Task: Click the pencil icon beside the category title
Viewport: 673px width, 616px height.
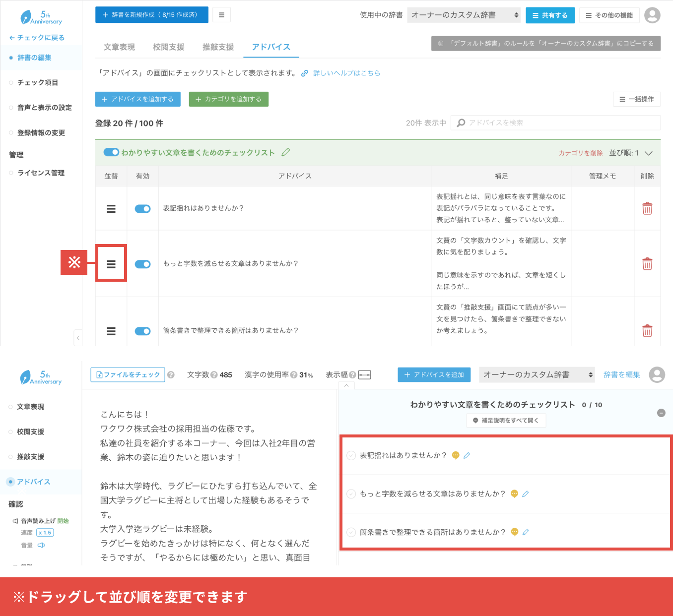Action: [x=285, y=152]
